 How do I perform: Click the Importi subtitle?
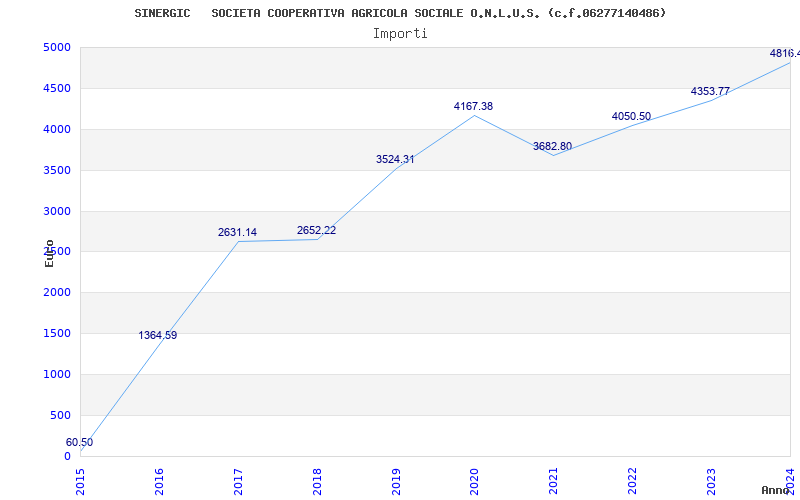coord(400,34)
